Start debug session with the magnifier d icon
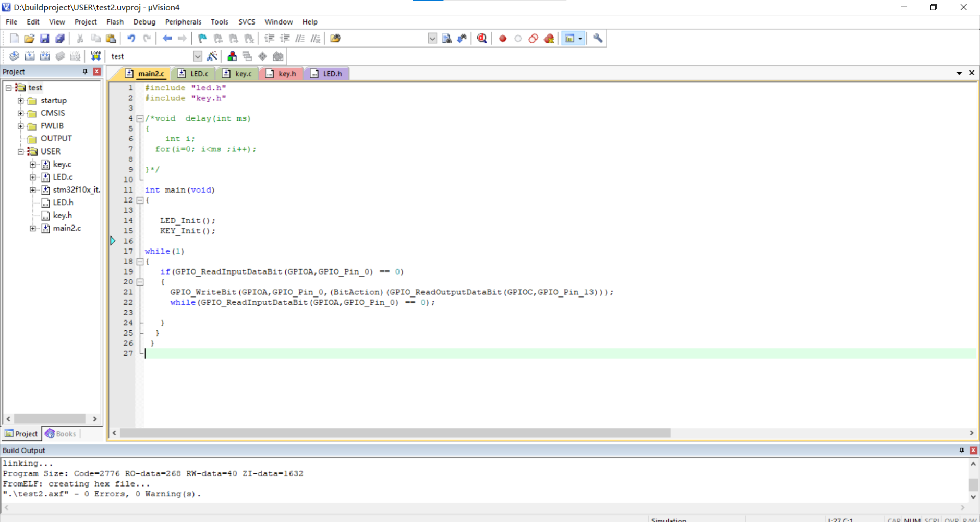The height and width of the screenshot is (522, 980). [x=482, y=38]
